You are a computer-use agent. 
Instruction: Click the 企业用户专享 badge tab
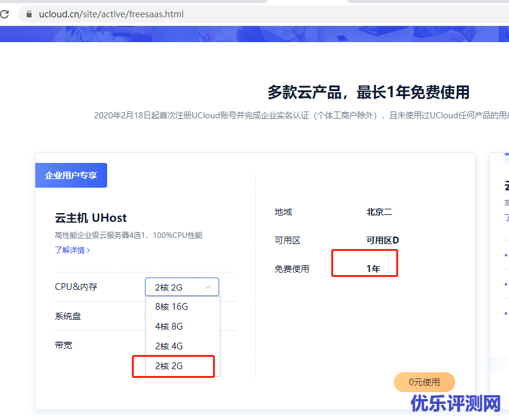pos(71,175)
